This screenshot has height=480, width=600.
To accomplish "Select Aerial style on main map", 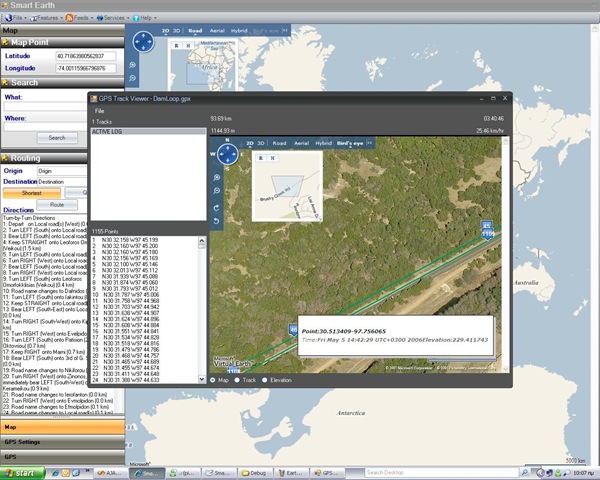I will click(x=217, y=31).
